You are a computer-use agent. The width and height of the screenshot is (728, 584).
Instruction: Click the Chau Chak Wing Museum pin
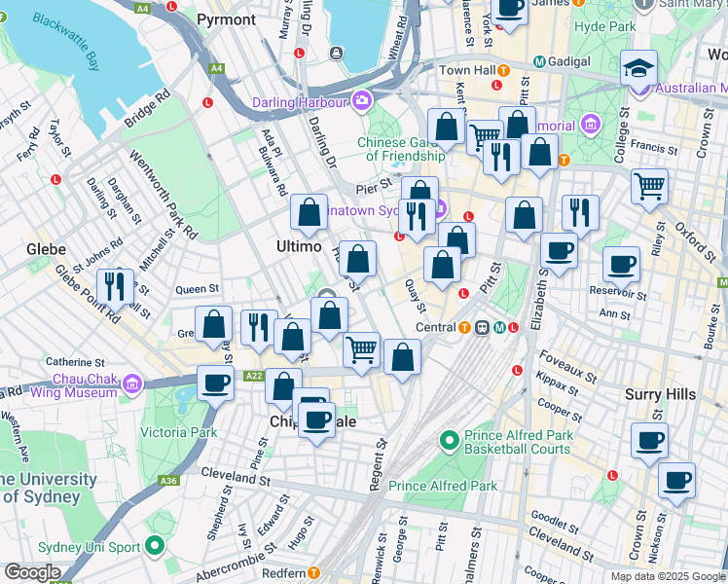[132, 386]
